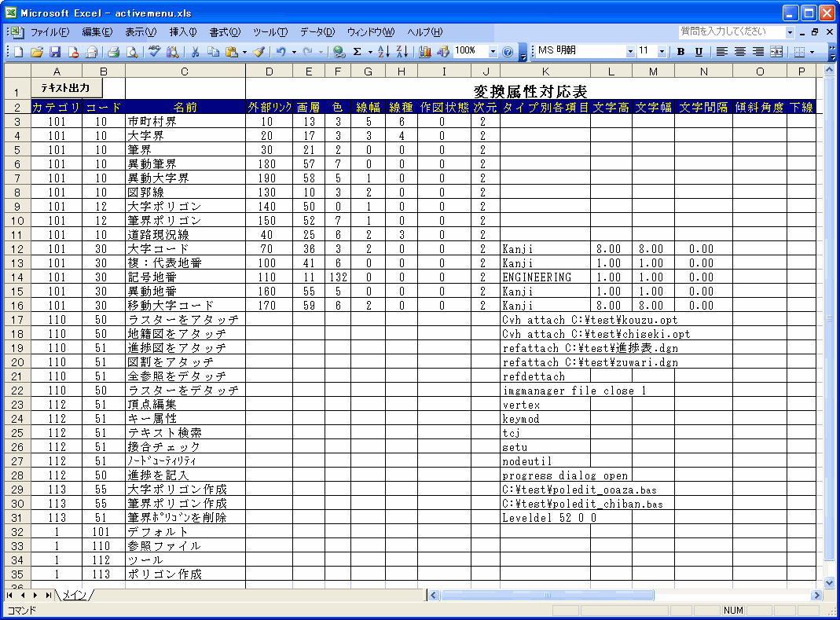The image size is (840, 620).
Task: Open the 書式(O) menu
Action: pyautogui.click(x=225, y=32)
